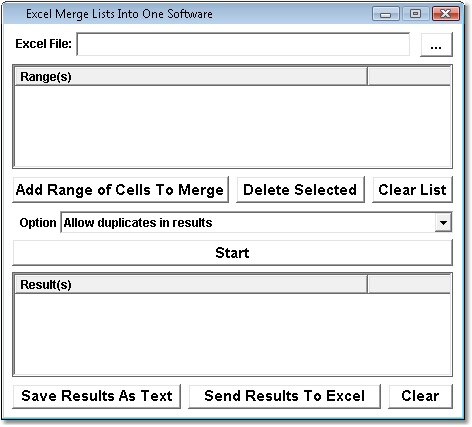
Task: Click Send Results To Excel
Action: [x=284, y=396]
